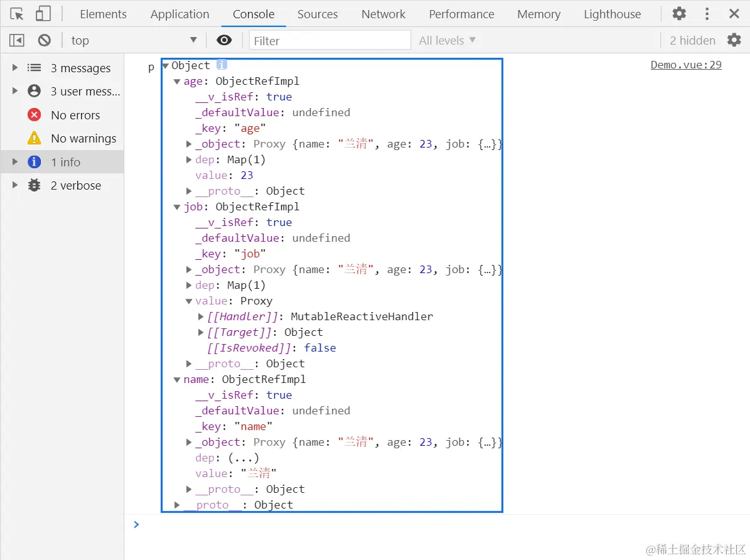Open the Lighthouse tab

pos(613,14)
